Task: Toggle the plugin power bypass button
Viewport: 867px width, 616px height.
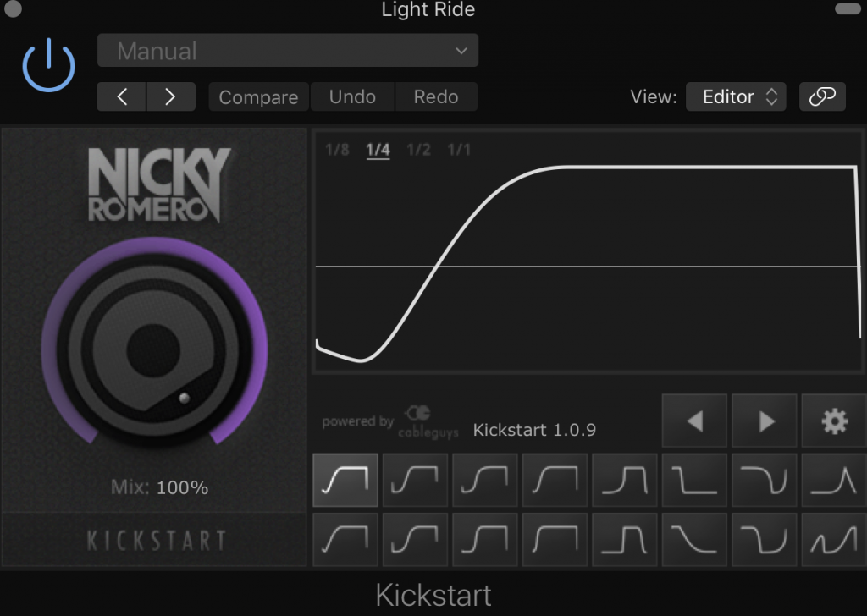Action: tap(48, 65)
